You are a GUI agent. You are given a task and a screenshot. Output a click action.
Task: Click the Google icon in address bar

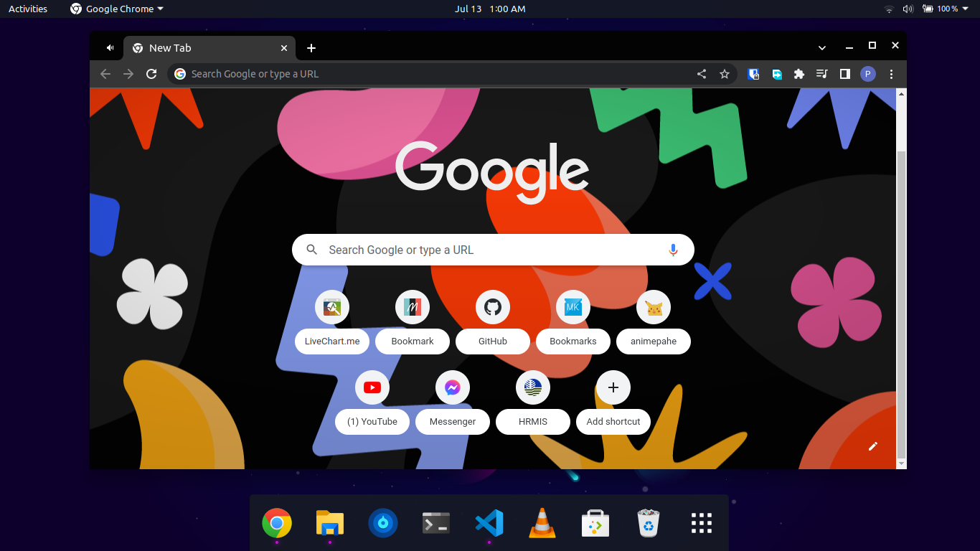click(180, 74)
